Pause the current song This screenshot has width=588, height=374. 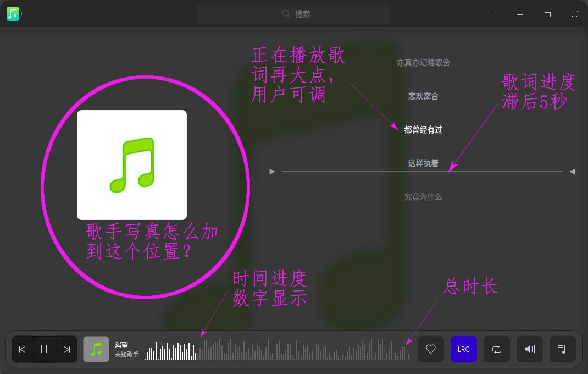point(45,349)
